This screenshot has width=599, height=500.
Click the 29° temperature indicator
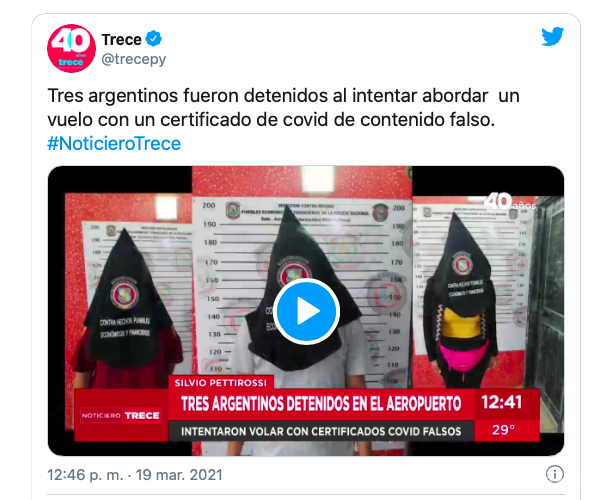point(503,430)
